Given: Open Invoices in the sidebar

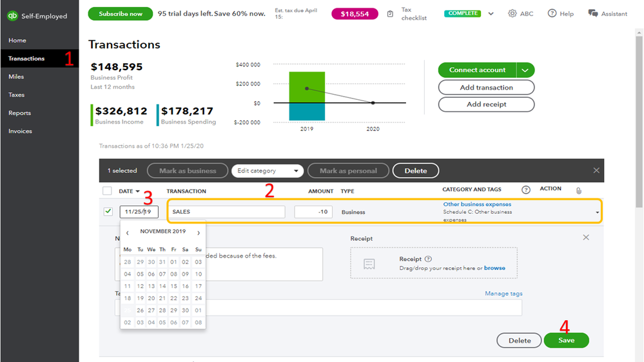Looking at the screenshot, I should (x=20, y=131).
